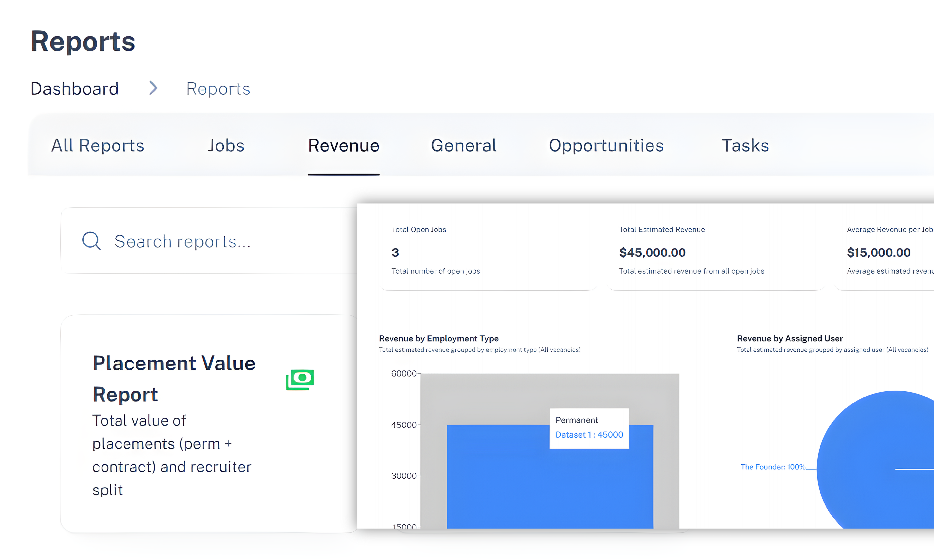Click the green money icon

click(300, 380)
